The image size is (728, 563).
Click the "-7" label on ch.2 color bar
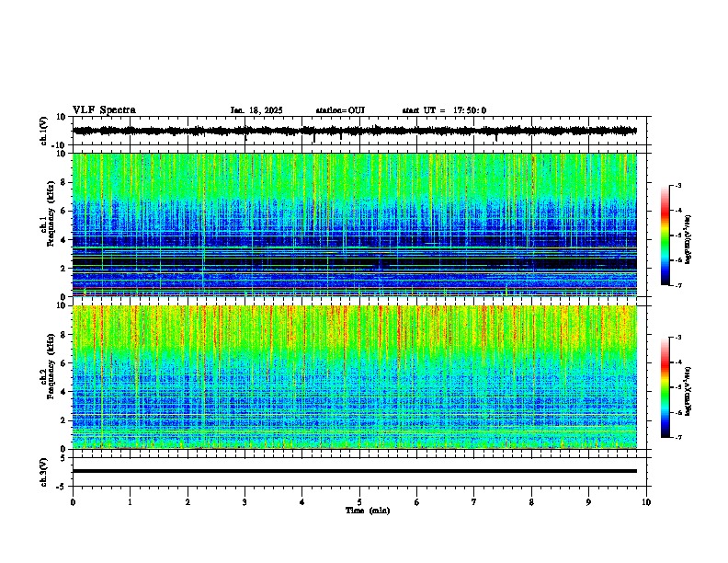pyautogui.click(x=677, y=438)
